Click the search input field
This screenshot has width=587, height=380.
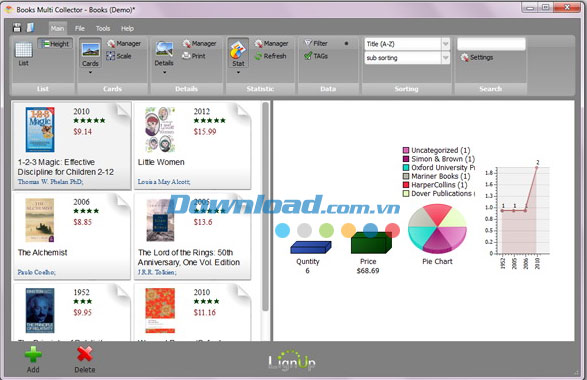(491, 44)
